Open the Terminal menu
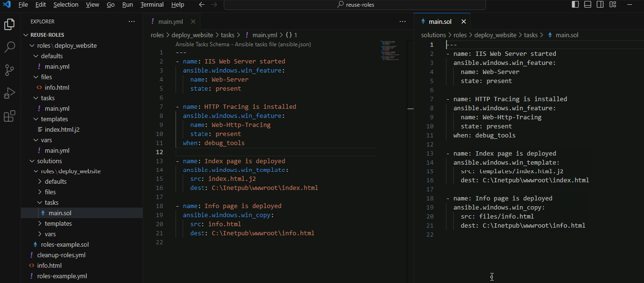Screen dimensions: 644x283 tap(152, 5)
